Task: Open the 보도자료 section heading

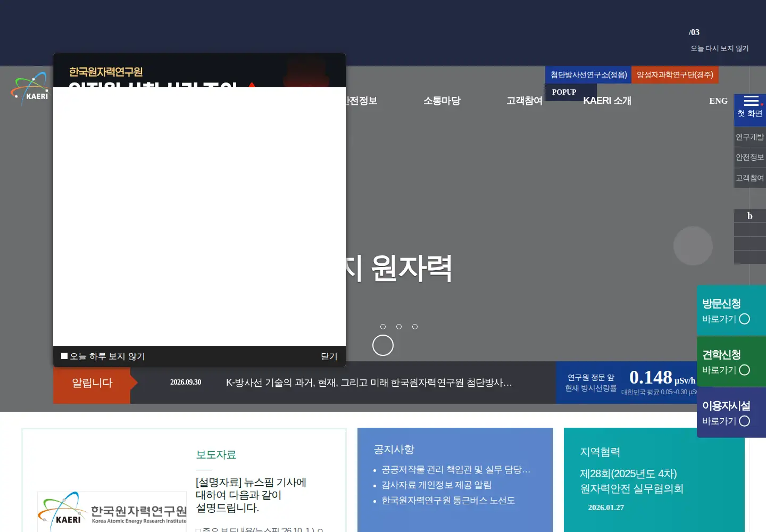Action: point(216,454)
